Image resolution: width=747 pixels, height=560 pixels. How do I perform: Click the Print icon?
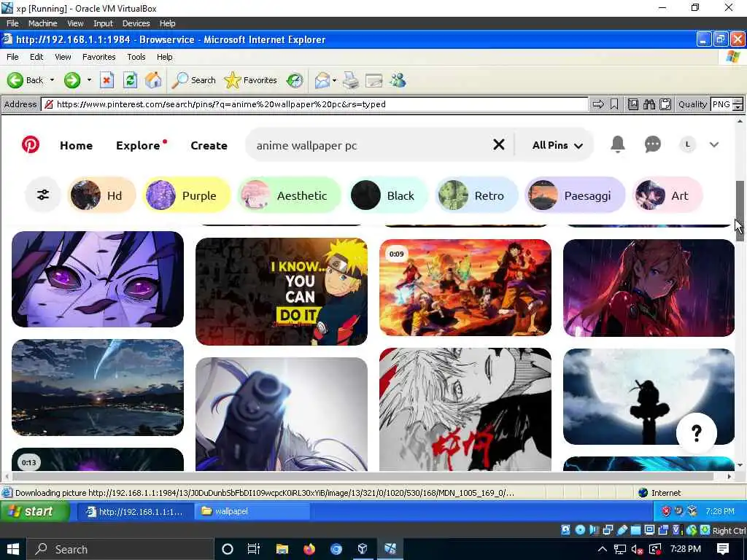pyautogui.click(x=351, y=80)
